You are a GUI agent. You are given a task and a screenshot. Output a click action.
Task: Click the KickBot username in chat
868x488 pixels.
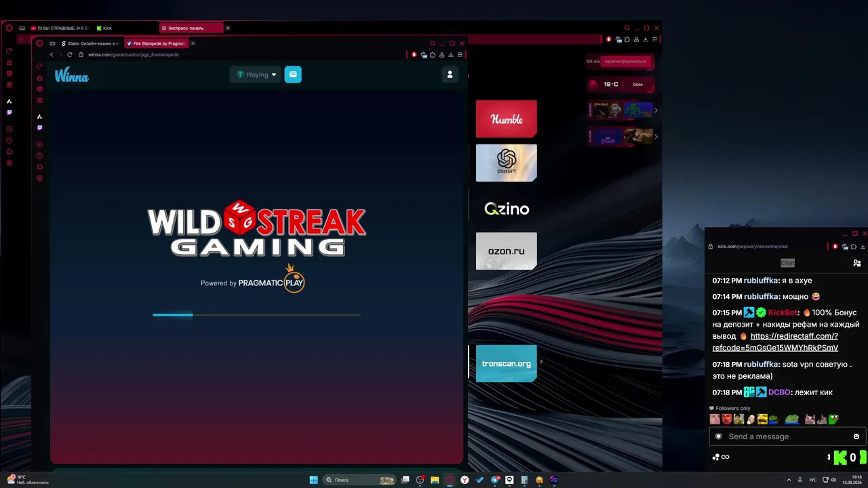[x=783, y=313]
